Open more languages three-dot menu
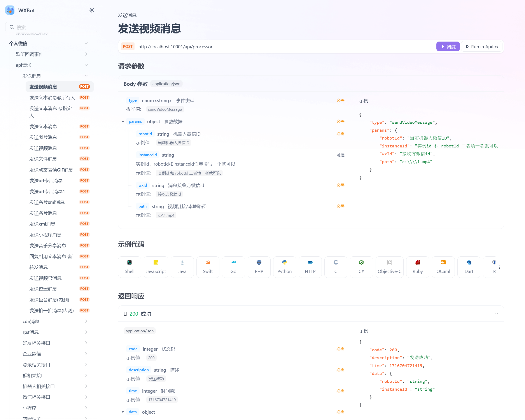This screenshot has height=420, width=525. [499, 267]
